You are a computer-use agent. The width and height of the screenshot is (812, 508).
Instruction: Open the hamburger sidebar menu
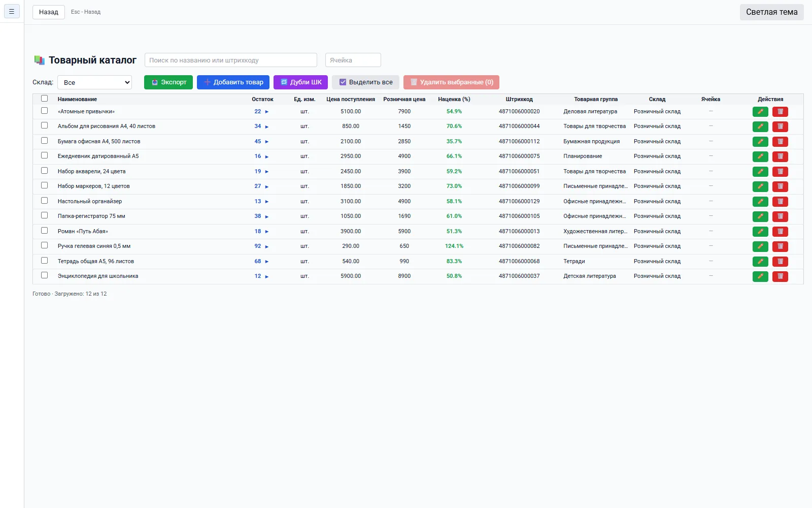(12, 11)
